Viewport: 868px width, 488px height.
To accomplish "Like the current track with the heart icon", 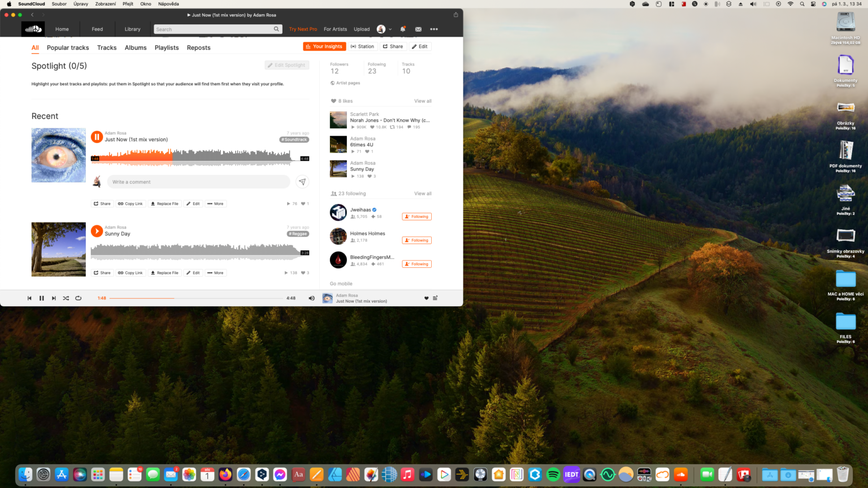I will 426,298.
